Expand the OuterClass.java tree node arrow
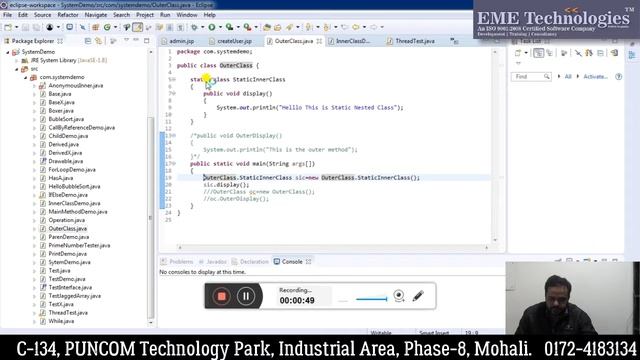 click(x=35, y=229)
